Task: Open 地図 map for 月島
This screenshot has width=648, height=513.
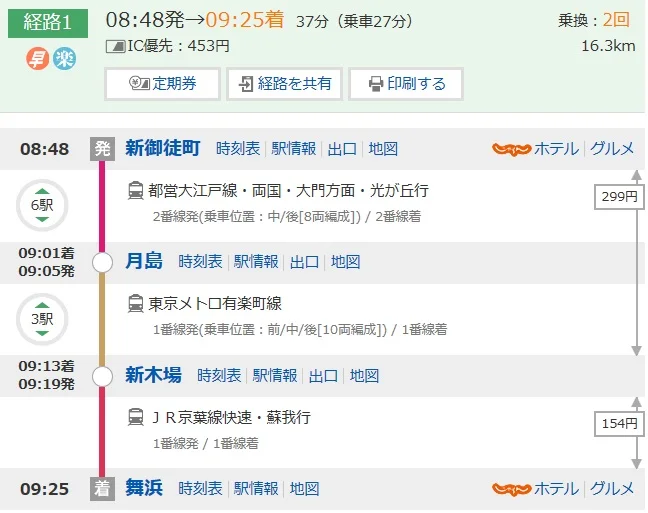Action: pyautogui.click(x=345, y=262)
